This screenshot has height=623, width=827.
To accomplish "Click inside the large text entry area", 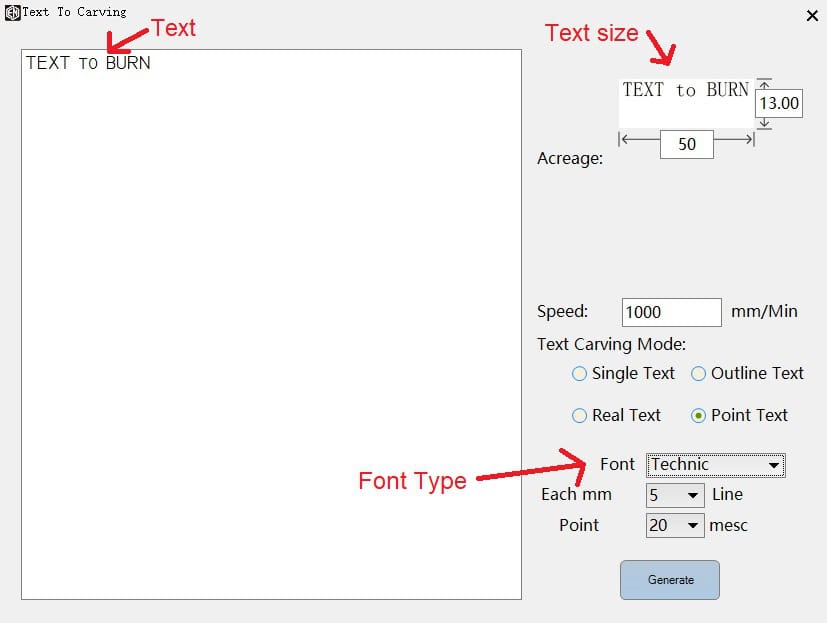I will 271,324.
